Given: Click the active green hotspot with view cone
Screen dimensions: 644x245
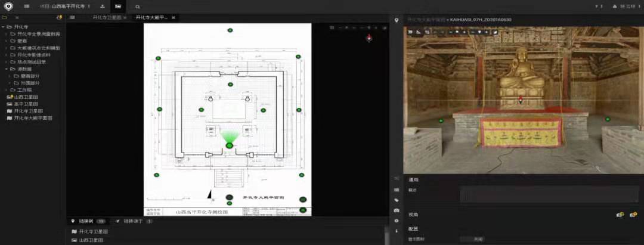Looking at the screenshot, I should (229, 145).
